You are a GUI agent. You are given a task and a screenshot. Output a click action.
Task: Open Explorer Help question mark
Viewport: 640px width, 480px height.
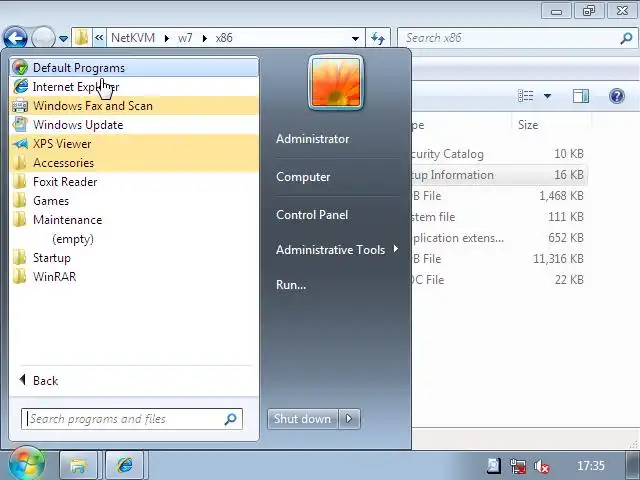(617, 96)
